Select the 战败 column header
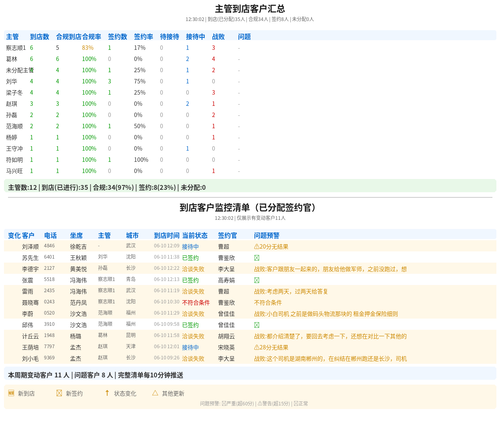Viewport: 500px width, 426px height. coord(218,37)
